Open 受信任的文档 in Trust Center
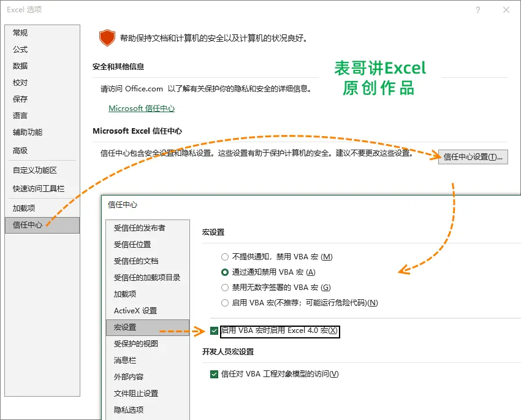Screen dimensions: 521x420 148,261
